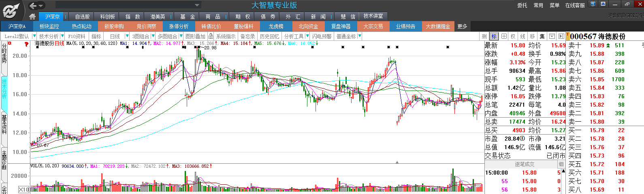Expand the history arrow beside back button
This screenshot has width=644, height=194.
[x=41, y=6]
